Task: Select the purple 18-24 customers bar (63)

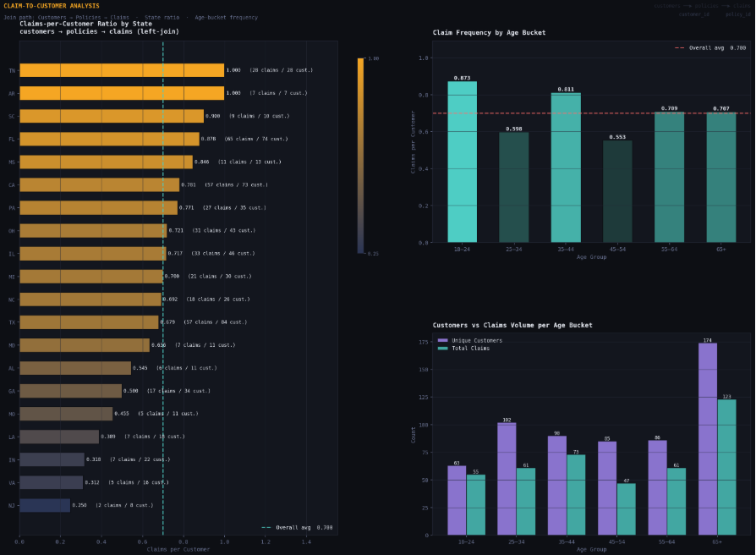Action: point(457,501)
